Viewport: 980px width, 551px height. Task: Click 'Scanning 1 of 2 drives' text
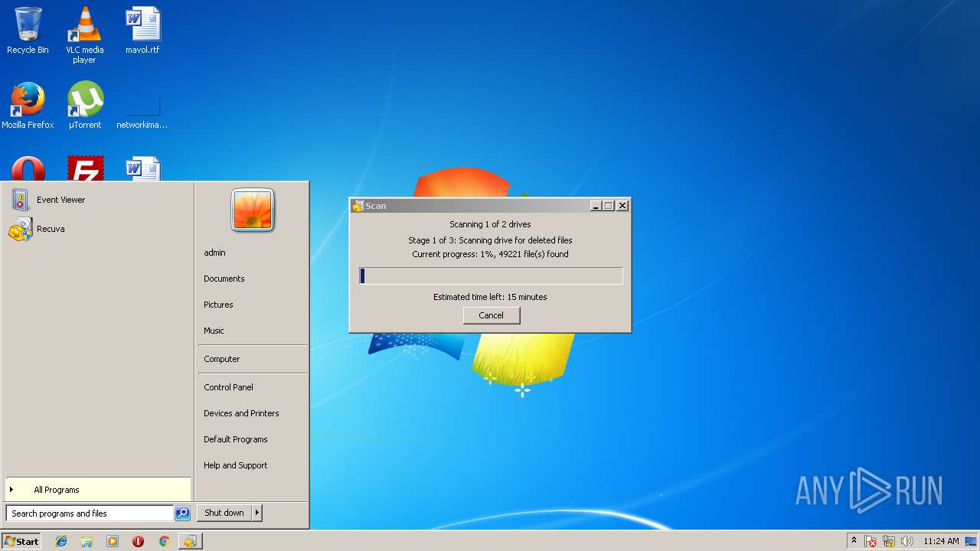coord(490,224)
